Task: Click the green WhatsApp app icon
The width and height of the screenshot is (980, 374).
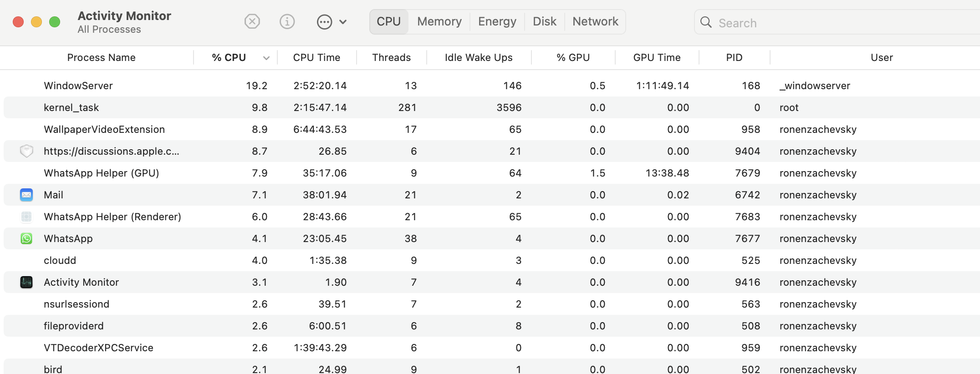Action: [x=26, y=238]
